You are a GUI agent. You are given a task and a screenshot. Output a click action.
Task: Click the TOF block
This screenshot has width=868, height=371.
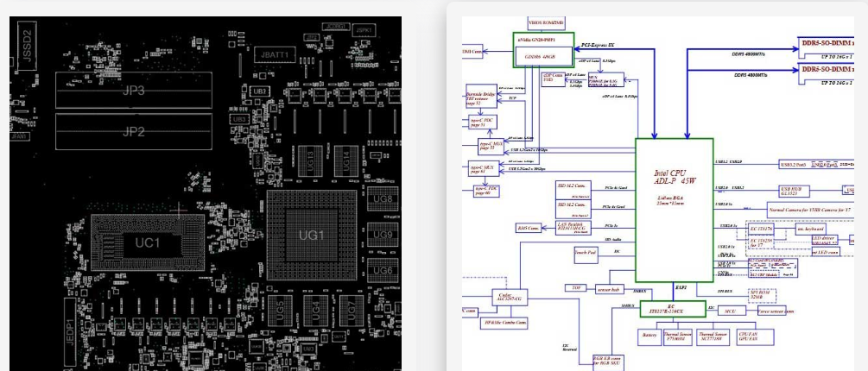[x=576, y=288]
